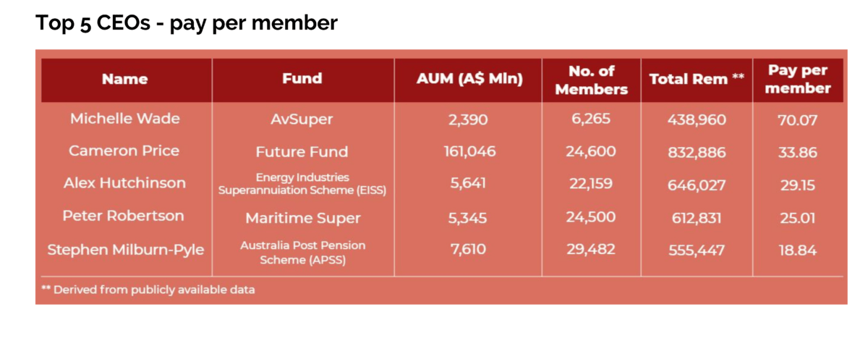Select the Maritime Super fund cell
This screenshot has width=868, height=354.
pos(302,217)
